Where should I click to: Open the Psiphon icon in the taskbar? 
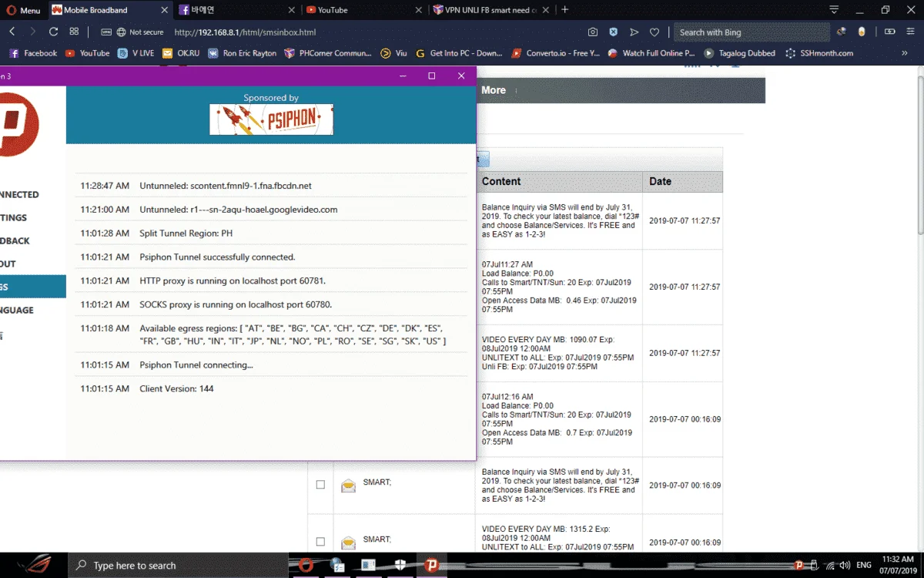(432, 565)
